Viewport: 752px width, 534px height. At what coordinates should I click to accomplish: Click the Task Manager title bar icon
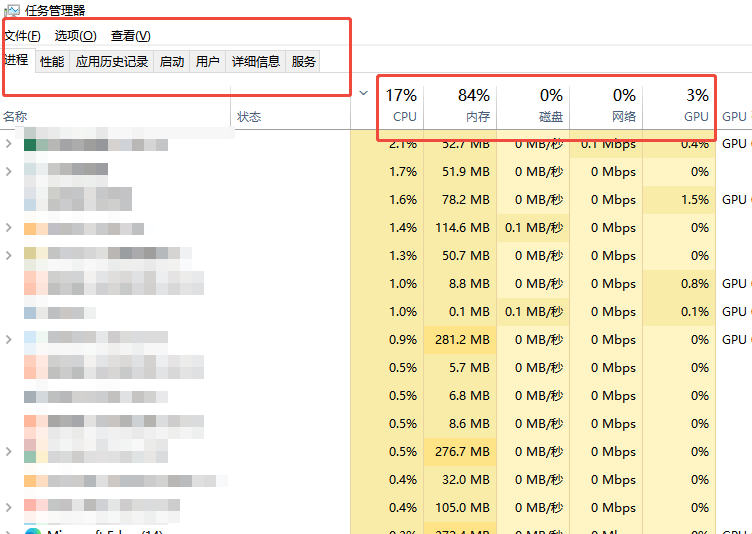[12, 10]
